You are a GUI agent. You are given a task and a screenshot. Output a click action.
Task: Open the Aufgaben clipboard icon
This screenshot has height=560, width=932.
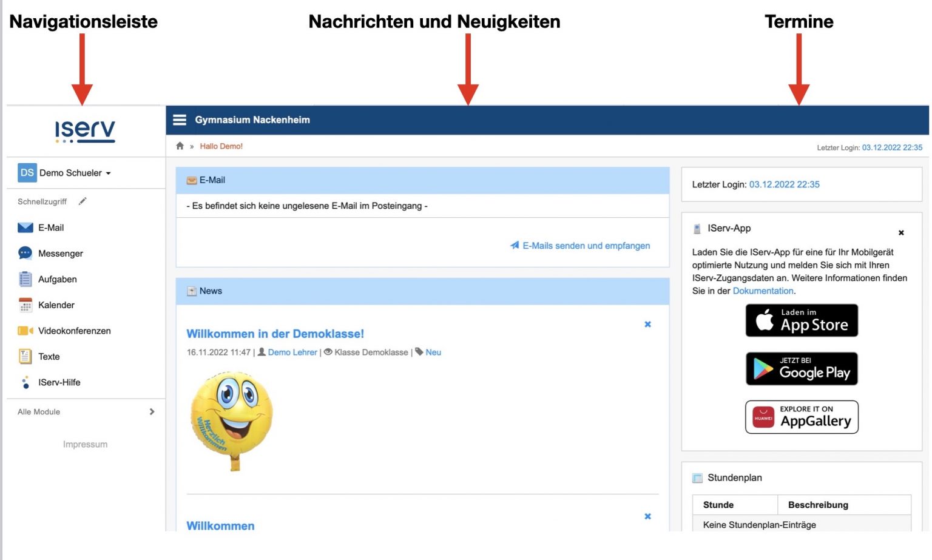25,279
